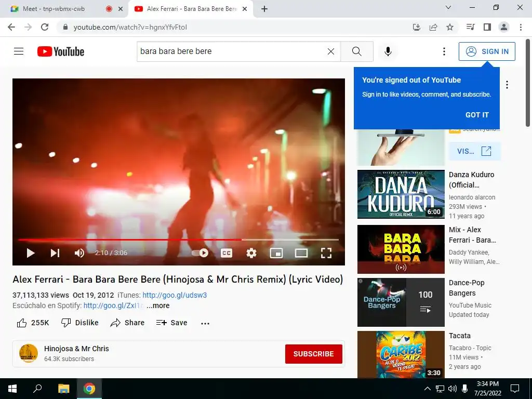Go to YouTube home via logo
Screen dimensions: 532x399
point(61,51)
